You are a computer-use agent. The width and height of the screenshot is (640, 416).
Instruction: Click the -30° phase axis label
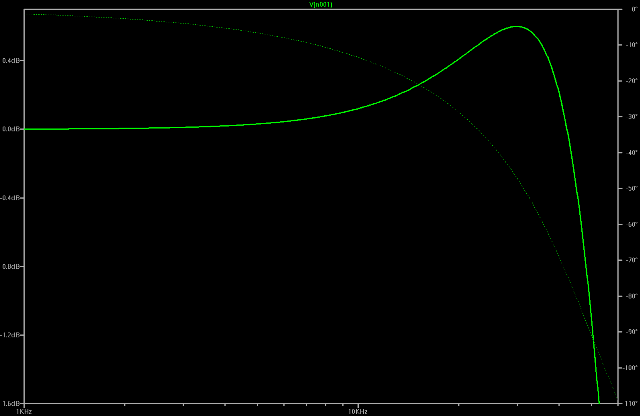click(x=630, y=117)
